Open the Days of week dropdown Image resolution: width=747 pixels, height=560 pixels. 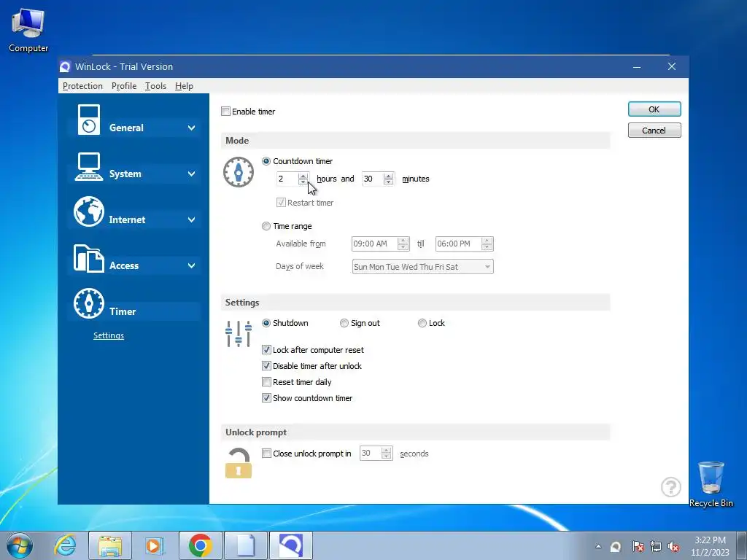click(423, 267)
